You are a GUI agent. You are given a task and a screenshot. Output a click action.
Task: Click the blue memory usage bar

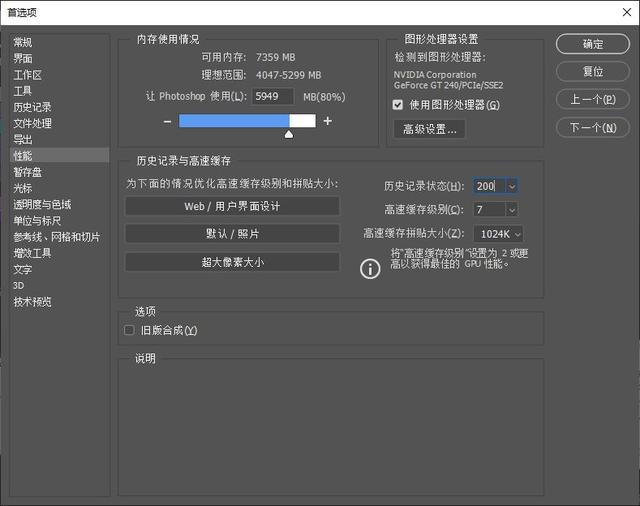(x=234, y=121)
